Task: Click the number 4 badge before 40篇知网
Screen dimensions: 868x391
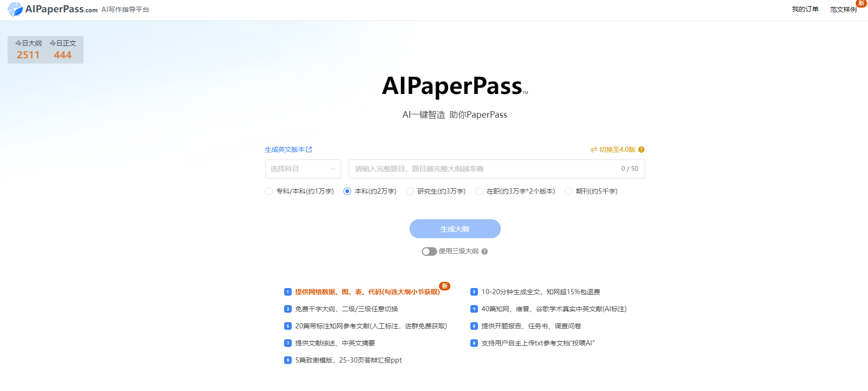Action: coord(474,309)
